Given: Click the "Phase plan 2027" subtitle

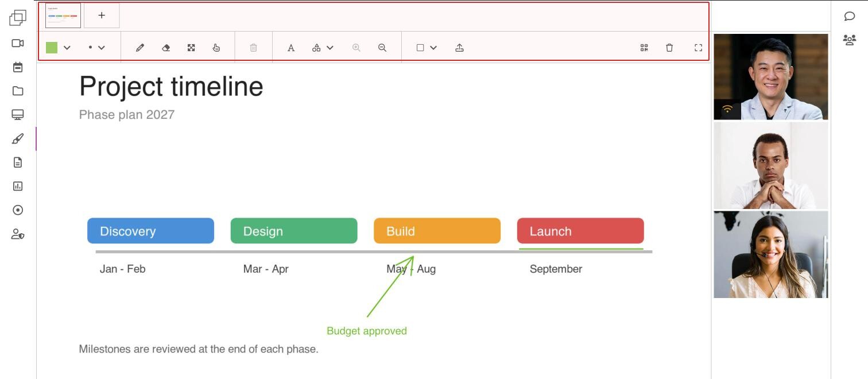Looking at the screenshot, I should [x=127, y=114].
